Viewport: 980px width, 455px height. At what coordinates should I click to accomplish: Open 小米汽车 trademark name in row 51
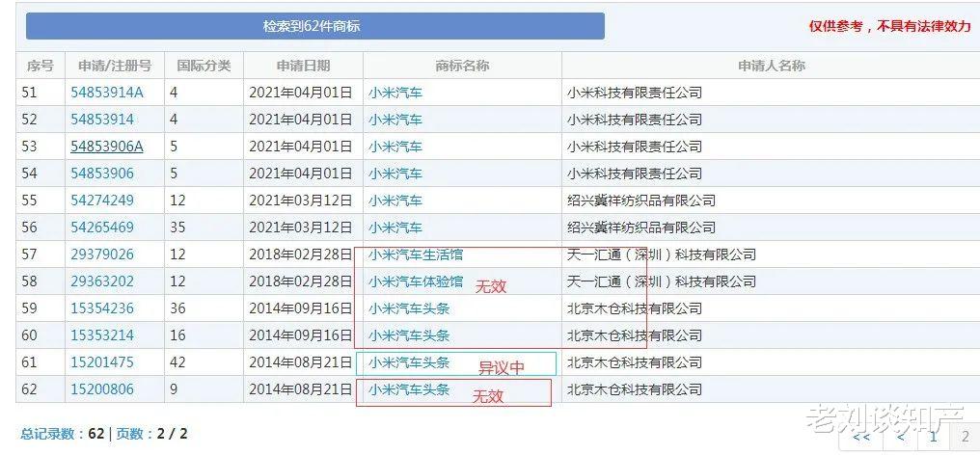[x=395, y=93]
